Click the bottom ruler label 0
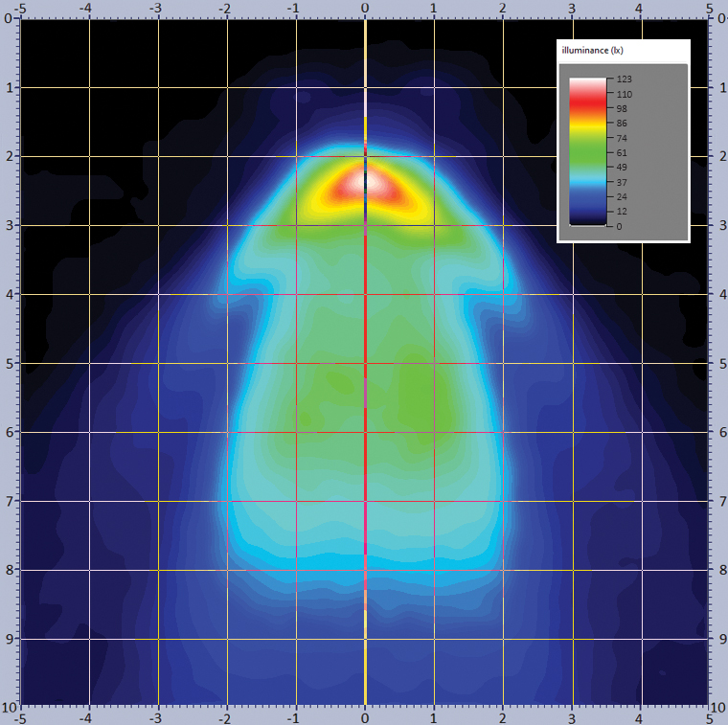 click(x=365, y=716)
